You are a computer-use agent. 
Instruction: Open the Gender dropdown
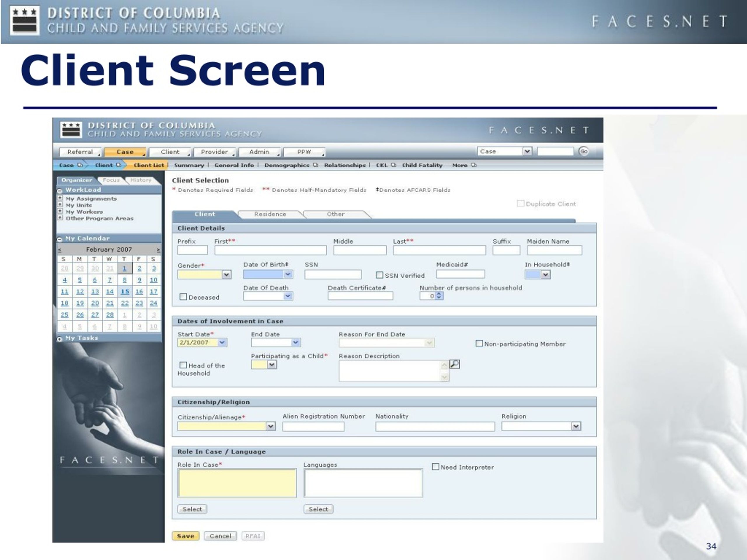227,274
